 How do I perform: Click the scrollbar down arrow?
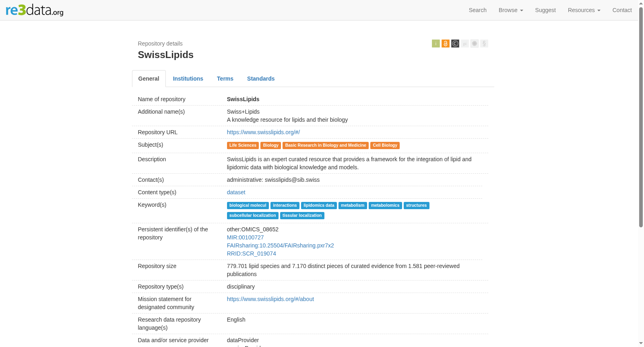click(641, 343)
